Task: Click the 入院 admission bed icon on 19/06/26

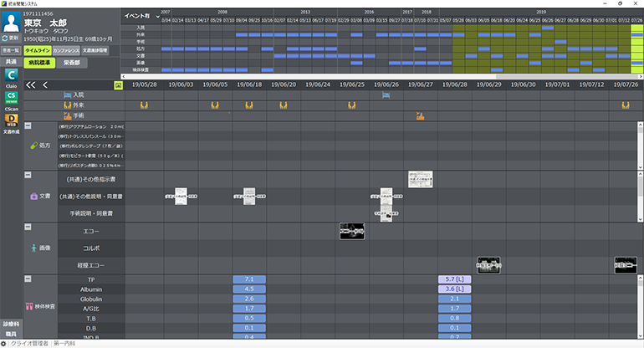Action: (x=386, y=95)
